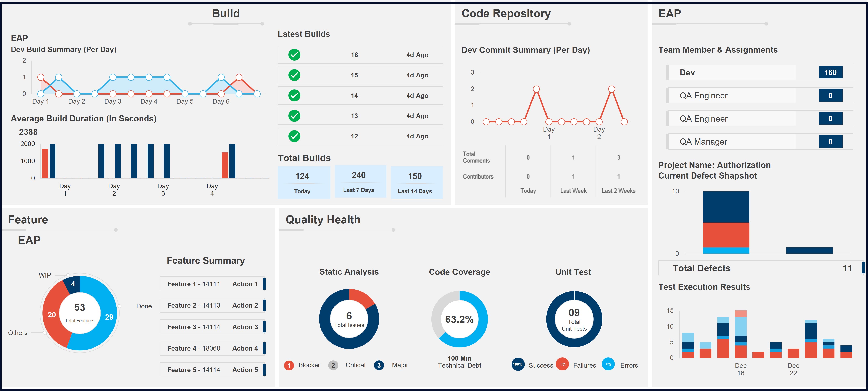Click the Last 2 Weeks column label

(618, 191)
